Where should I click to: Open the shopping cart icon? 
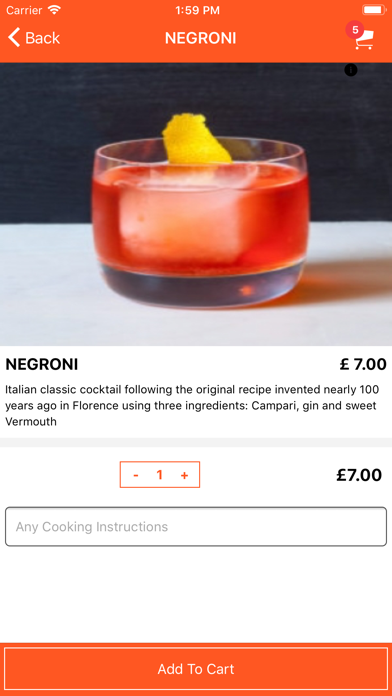[365, 39]
